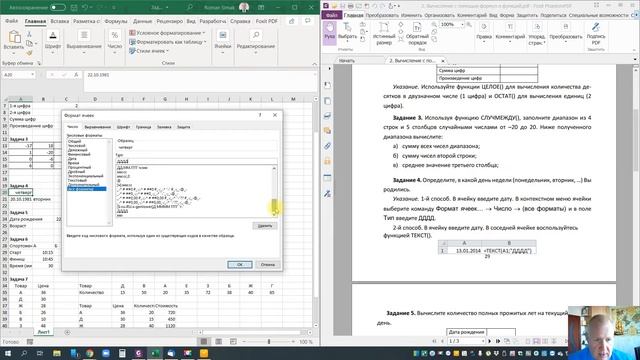The image size is (640, 360).
Task: Switch to the Excel Вставка tab
Action: pos(60,21)
